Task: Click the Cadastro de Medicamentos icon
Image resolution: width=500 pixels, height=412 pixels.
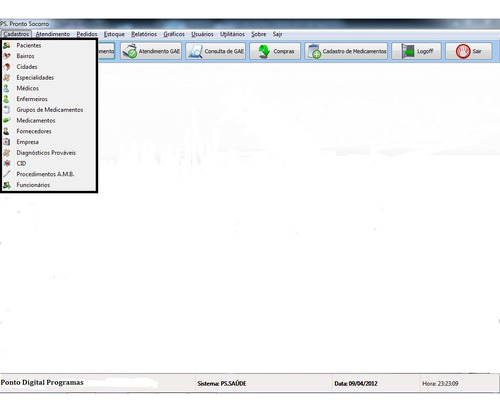Action: [x=314, y=51]
